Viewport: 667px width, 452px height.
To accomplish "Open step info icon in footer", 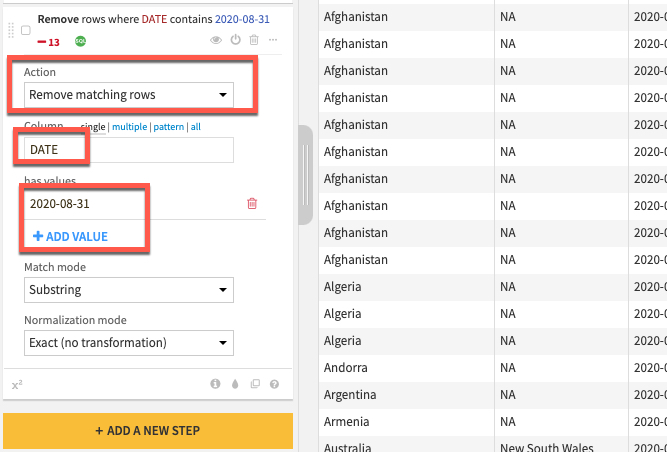I will click(215, 384).
